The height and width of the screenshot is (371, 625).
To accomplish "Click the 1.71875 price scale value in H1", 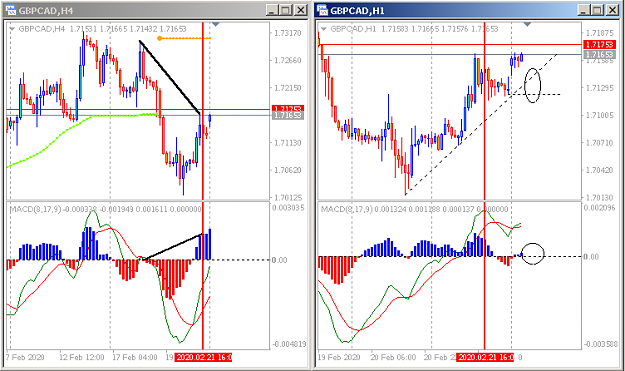I will (x=599, y=33).
